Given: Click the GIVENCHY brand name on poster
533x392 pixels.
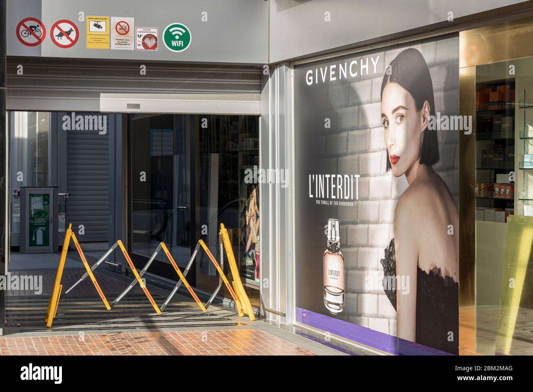Looking at the screenshot, I should (343, 71).
